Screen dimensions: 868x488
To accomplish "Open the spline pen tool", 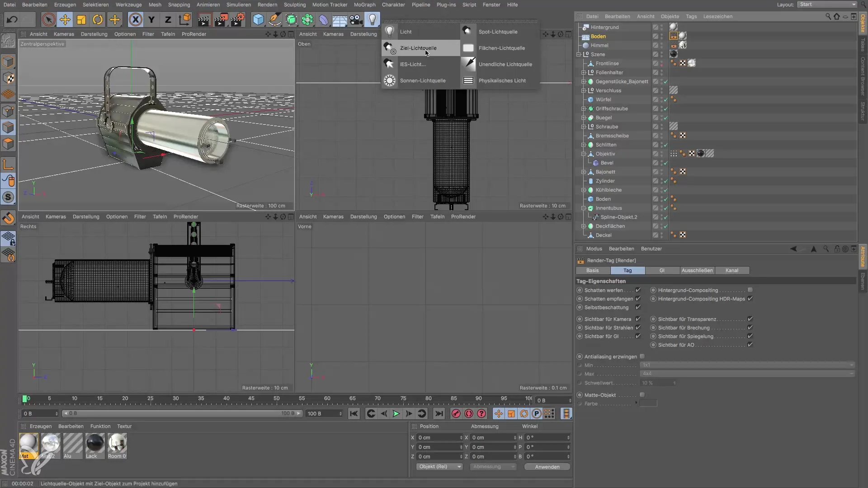I will click(274, 20).
